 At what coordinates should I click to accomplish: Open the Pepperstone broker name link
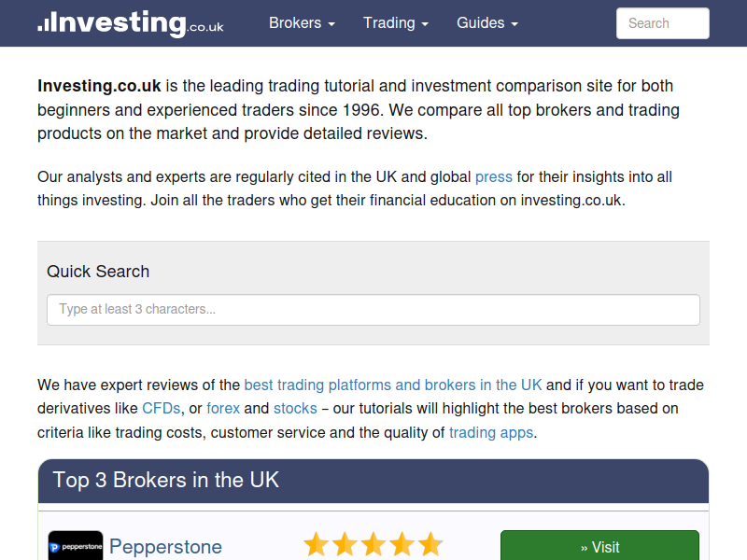pos(165,547)
